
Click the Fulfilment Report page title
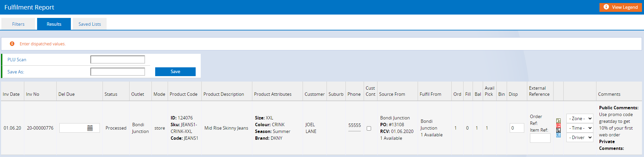[x=29, y=7]
